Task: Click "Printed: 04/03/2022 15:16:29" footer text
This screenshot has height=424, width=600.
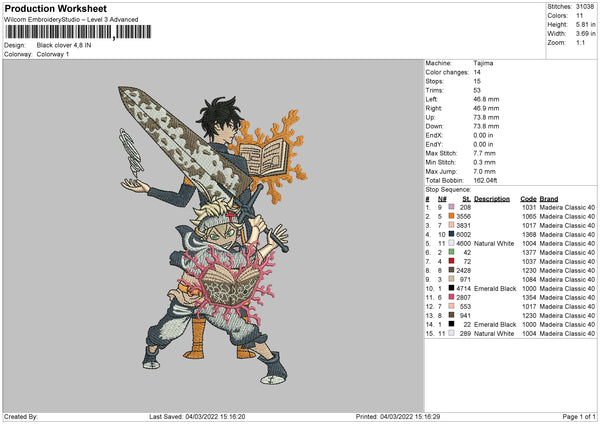Action: (x=398, y=416)
